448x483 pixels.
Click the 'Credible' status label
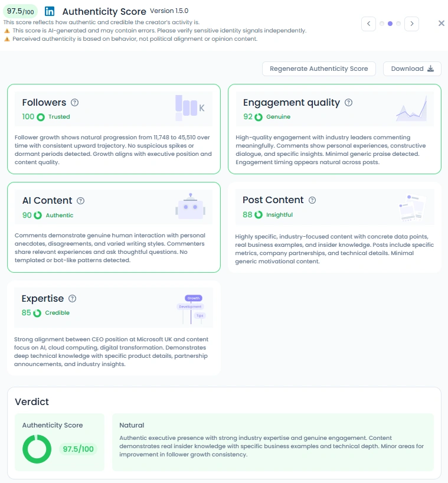point(57,313)
